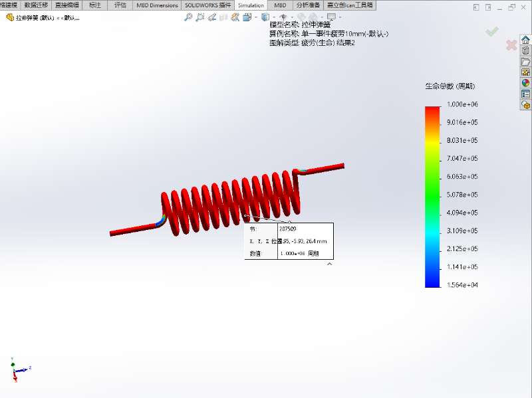This screenshot has width=532, height=398.
Task: Open Custom Properties task pane icon
Action: 525,94
